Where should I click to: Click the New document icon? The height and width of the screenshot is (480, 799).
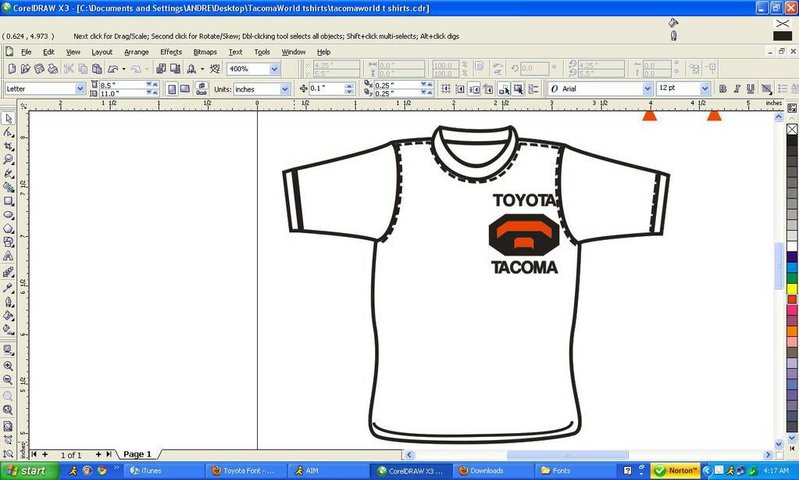(x=12, y=68)
